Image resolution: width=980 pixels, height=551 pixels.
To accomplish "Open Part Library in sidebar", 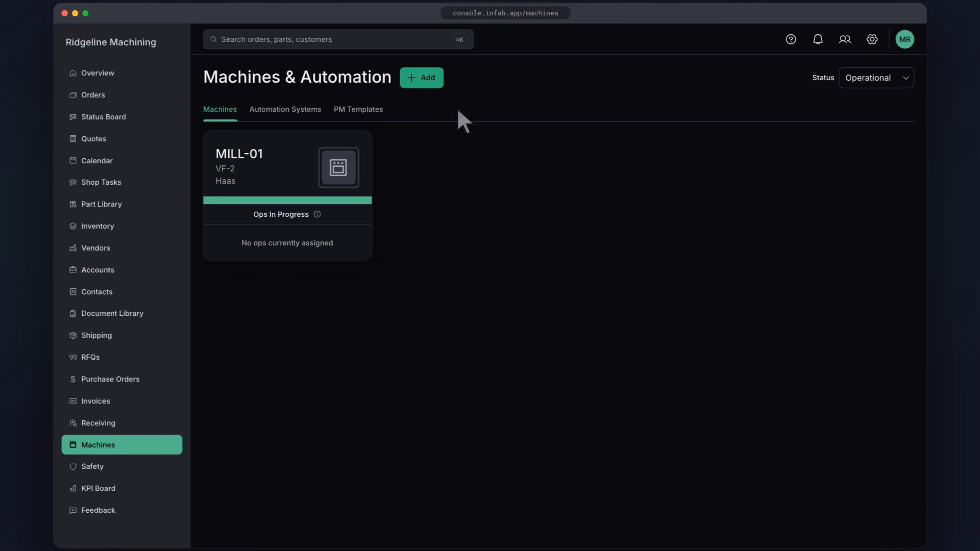I will [x=121, y=204].
